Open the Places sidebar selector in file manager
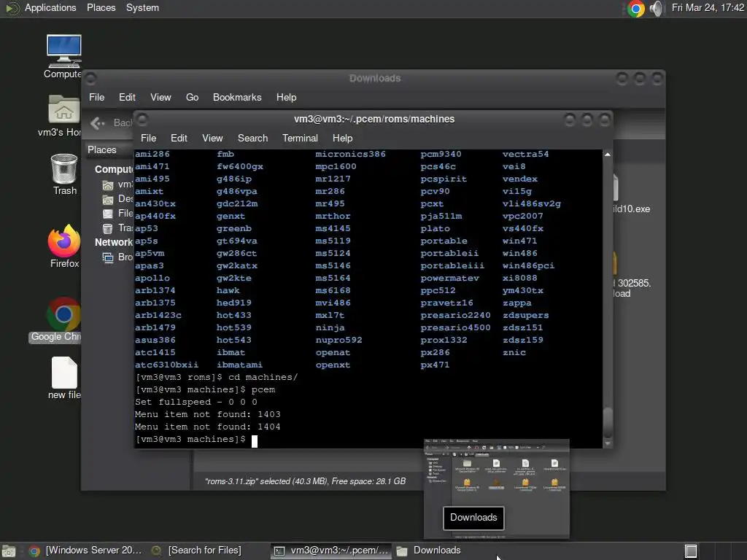747x560 pixels. 102,149
